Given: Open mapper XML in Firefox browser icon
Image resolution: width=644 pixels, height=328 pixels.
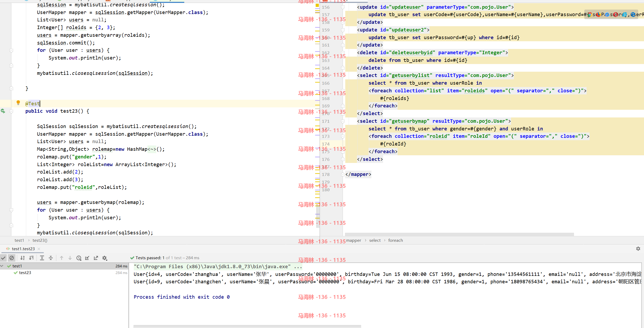Looking at the screenshot, I should [x=599, y=15].
